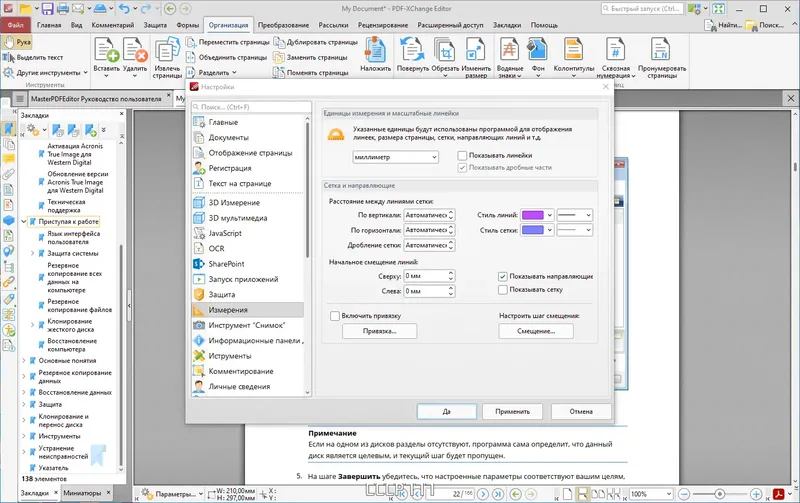Open the Файл menu
Viewport: 800px width, 503px height.
point(15,24)
